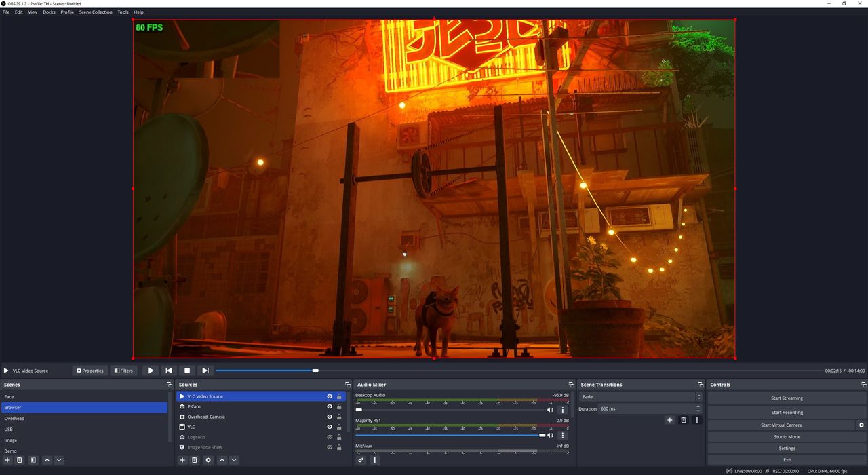
Task: Open the Docks menu
Action: pos(50,12)
